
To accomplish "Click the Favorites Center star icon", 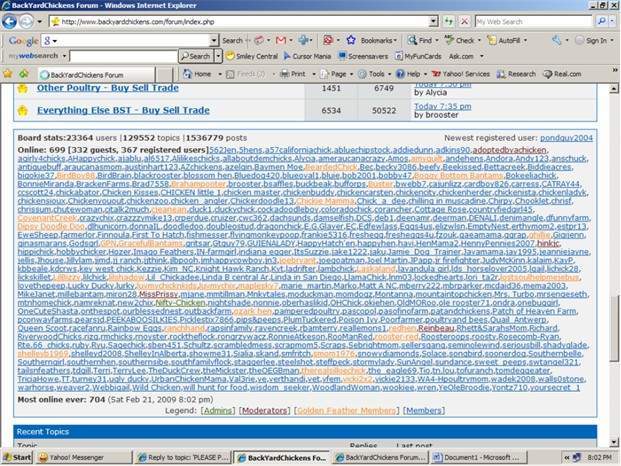I will click(x=8, y=74).
